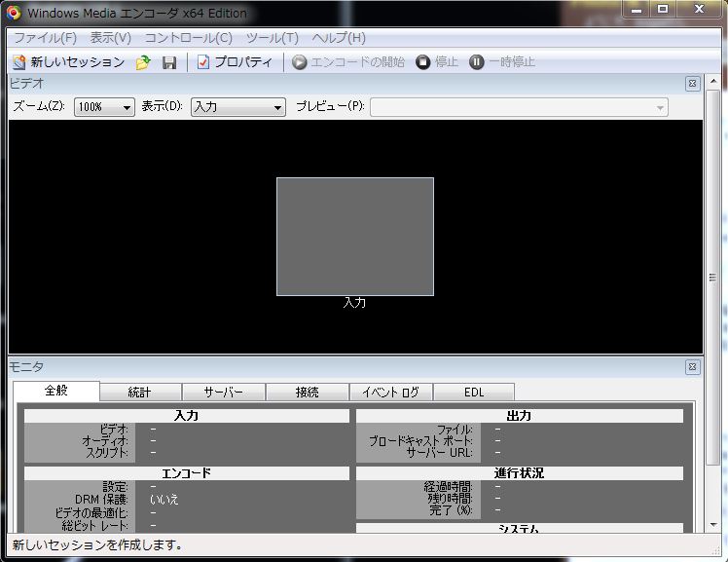Open the コントロール(C) menu
The height and width of the screenshot is (562, 728).
[x=189, y=38]
